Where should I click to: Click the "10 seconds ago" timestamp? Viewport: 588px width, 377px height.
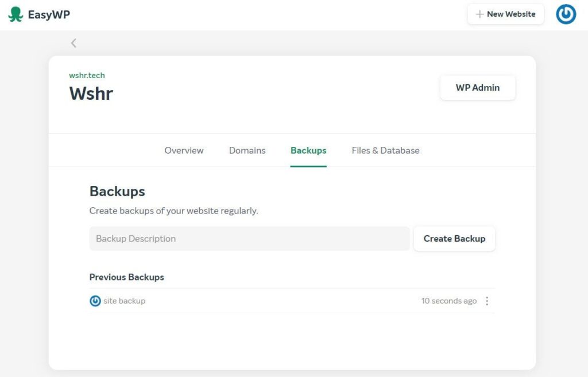point(449,301)
